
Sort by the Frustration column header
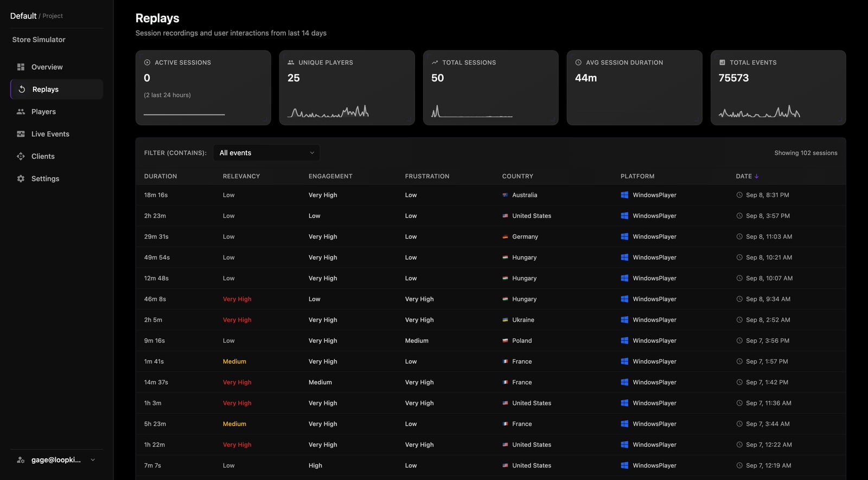click(427, 176)
